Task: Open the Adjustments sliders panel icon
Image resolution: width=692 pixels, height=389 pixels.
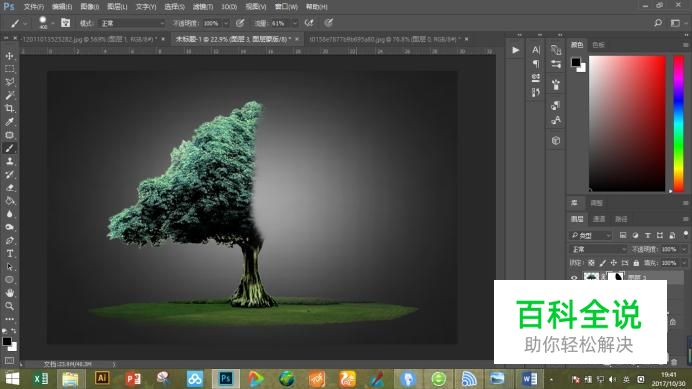Action: [x=556, y=64]
